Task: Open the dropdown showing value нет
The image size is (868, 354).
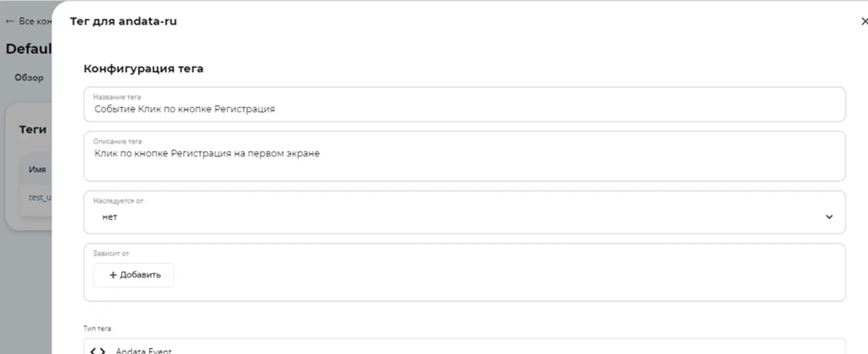Action: tap(464, 212)
